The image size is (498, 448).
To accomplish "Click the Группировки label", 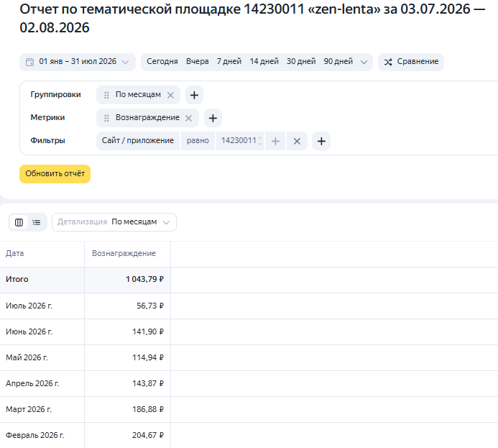I will [x=55, y=95].
